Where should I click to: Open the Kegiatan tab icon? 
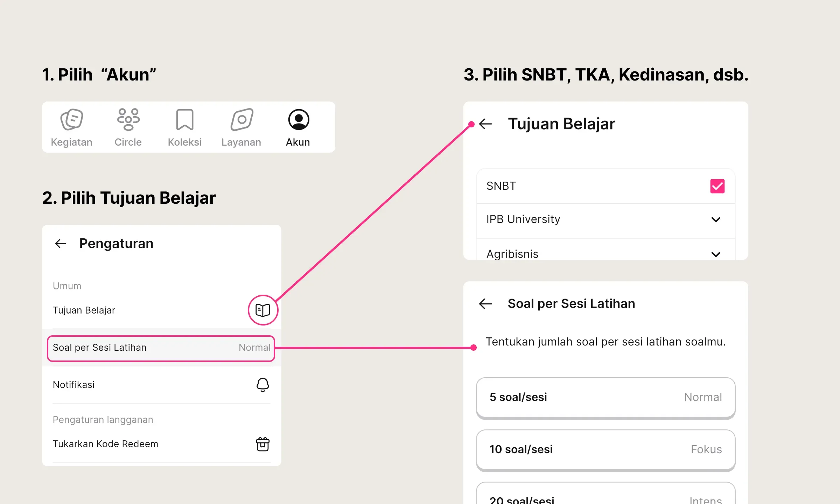click(x=72, y=119)
